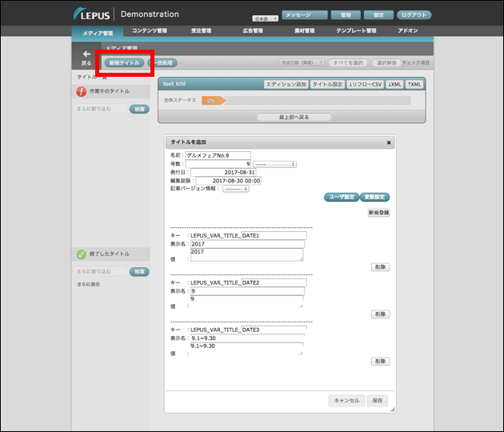This screenshot has height=432, width=504.
Task: Click the 管理 button in the header
Action: click(346, 15)
